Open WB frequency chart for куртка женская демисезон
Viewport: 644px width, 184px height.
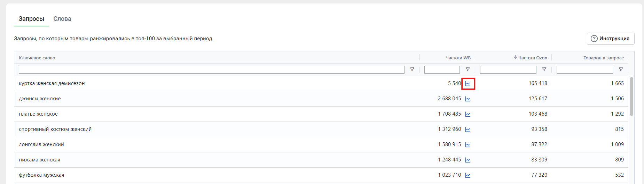click(x=468, y=84)
